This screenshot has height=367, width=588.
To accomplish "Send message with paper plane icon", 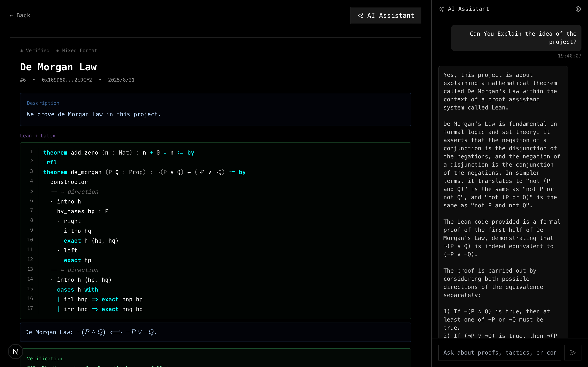I will point(573,353).
